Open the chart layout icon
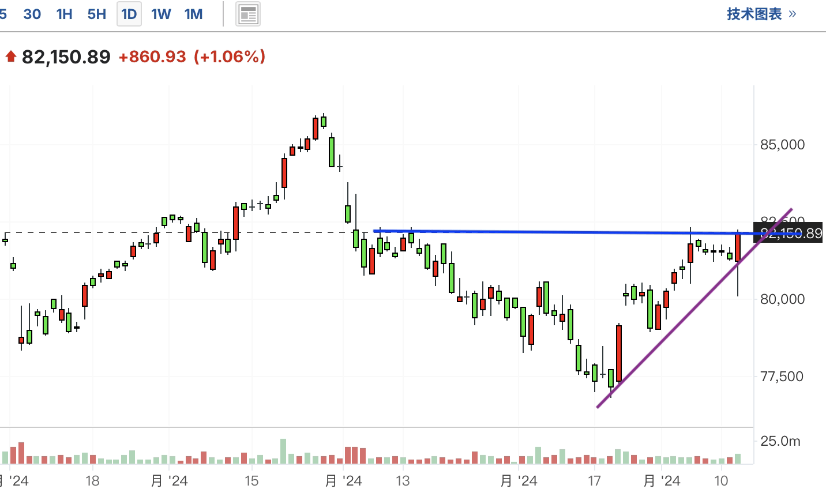 [x=248, y=14]
